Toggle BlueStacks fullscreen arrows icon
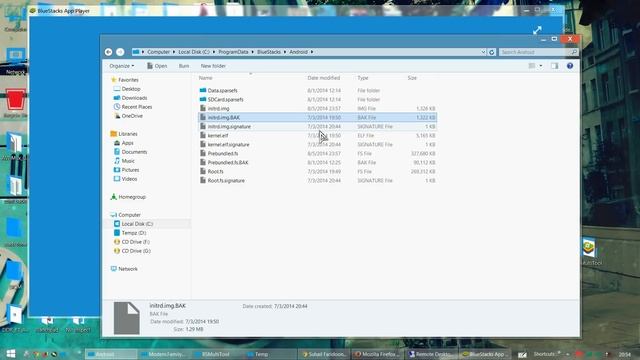Image resolution: width=640 pixels, height=360 pixels. click(x=537, y=30)
